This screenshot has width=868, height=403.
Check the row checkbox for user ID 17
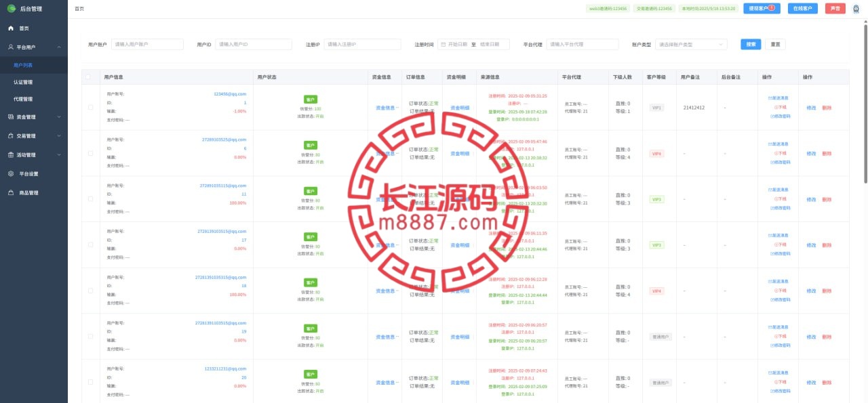click(x=91, y=245)
